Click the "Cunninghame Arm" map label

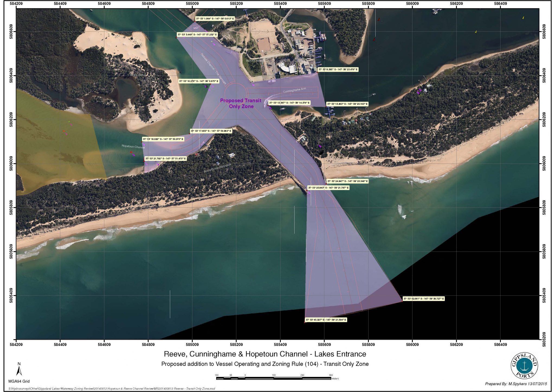point(295,90)
